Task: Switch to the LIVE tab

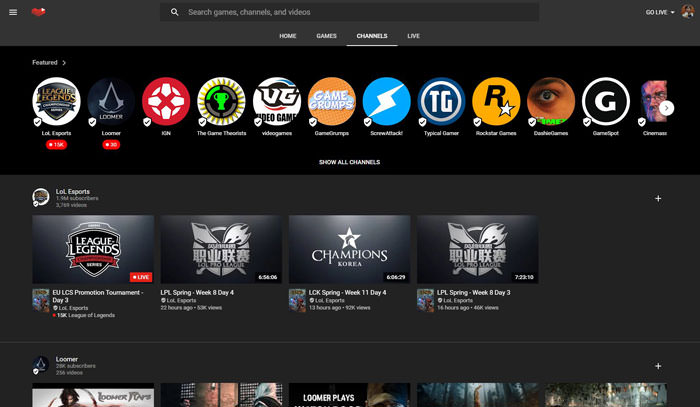Action: tap(413, 36)
